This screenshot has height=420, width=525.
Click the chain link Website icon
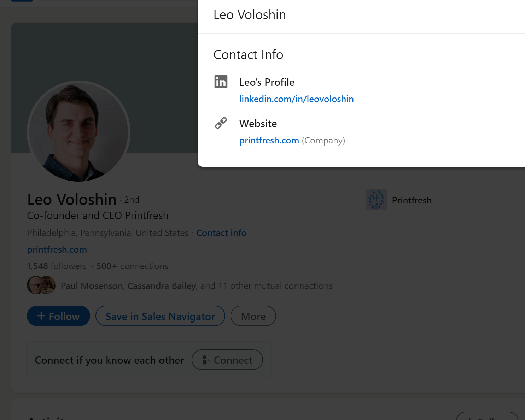pos(221,123)
